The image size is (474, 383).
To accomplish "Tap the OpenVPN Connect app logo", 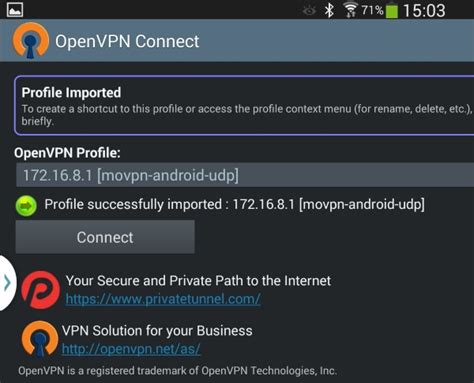I will (30, 40).
